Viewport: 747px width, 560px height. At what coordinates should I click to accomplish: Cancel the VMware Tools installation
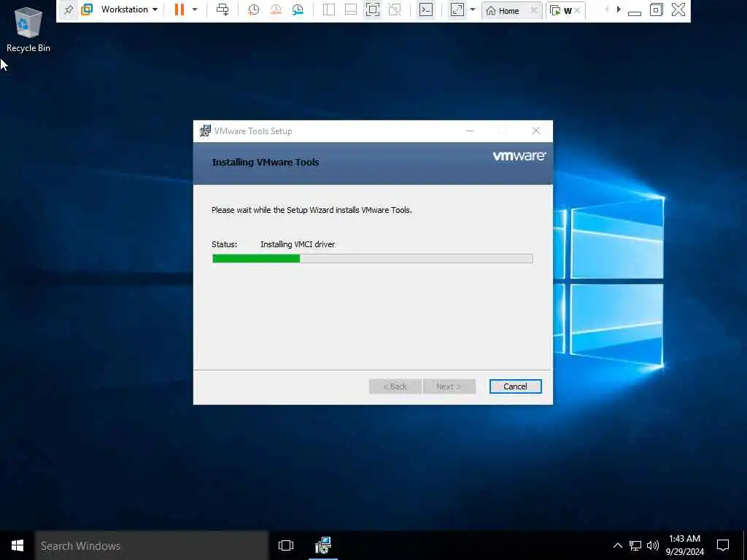coord(515,386)
